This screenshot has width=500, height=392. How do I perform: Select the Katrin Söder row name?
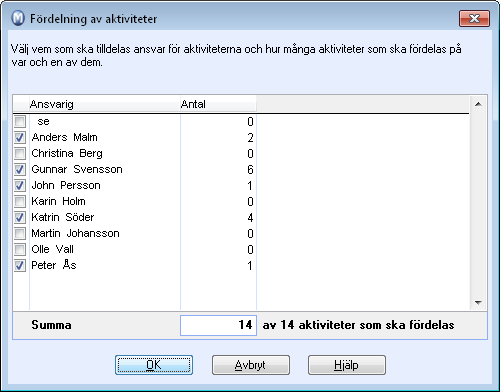[x=63, y=217]
